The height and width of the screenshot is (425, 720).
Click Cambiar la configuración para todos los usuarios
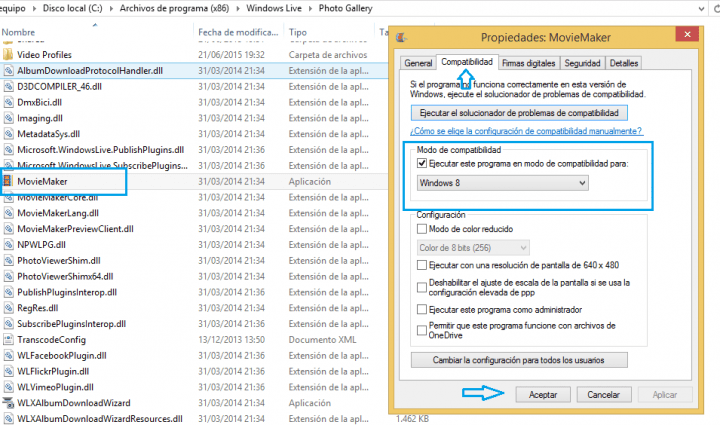(x=519, y=360)
